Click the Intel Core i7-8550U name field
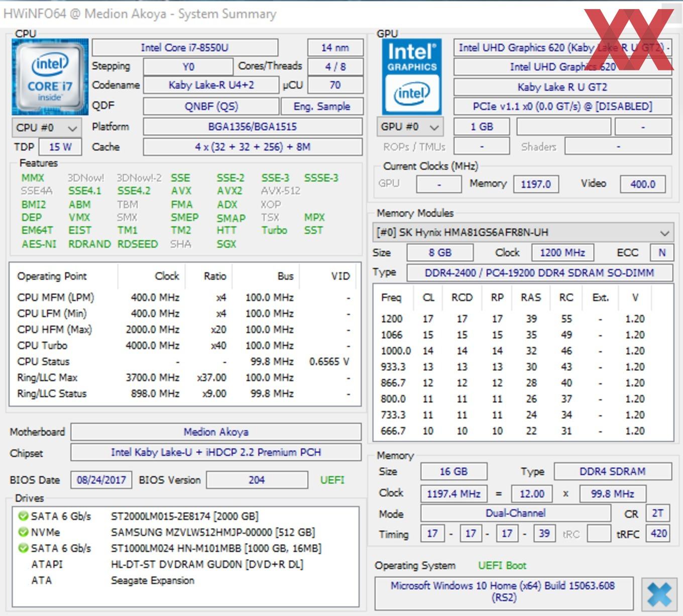The height and width of the screenshot is (616, 683). 185,48
